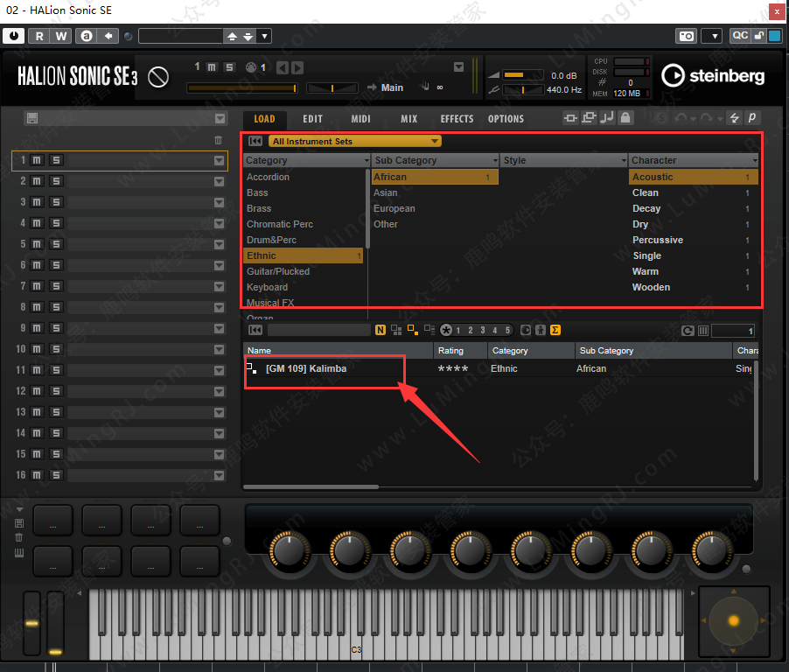Open slot 1 load program dropdown arrow
Viewport: 789px width, 672px height.
pyautogui.click(x=219, y=161)
